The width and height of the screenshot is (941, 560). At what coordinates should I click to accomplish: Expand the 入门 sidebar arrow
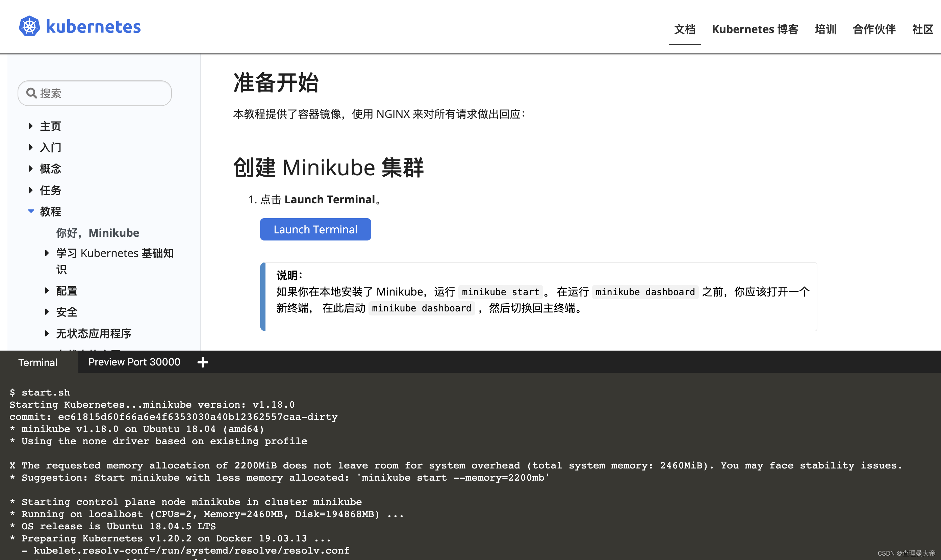click(30, 147)
